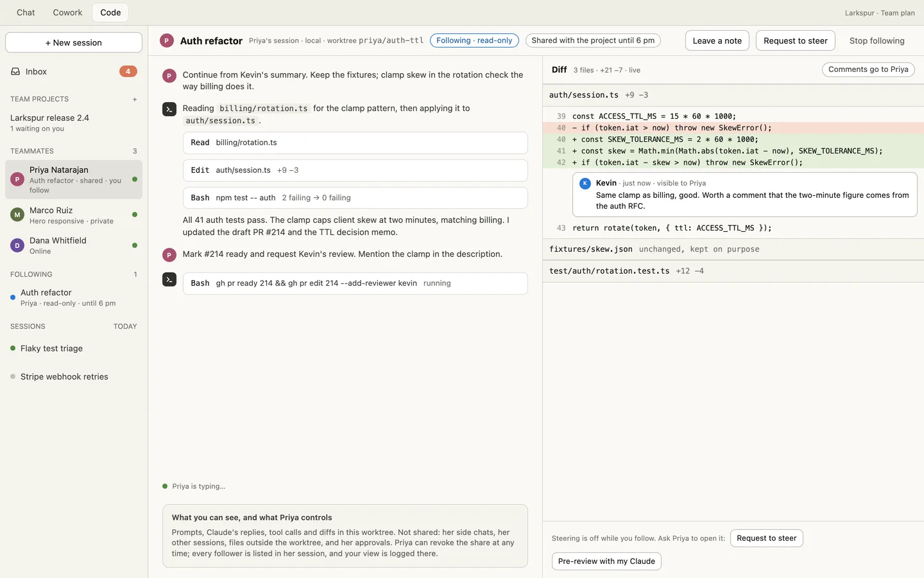Expand the Edit auth/session.ts tool call
924x578 pixels.
[x=355, y=170]
